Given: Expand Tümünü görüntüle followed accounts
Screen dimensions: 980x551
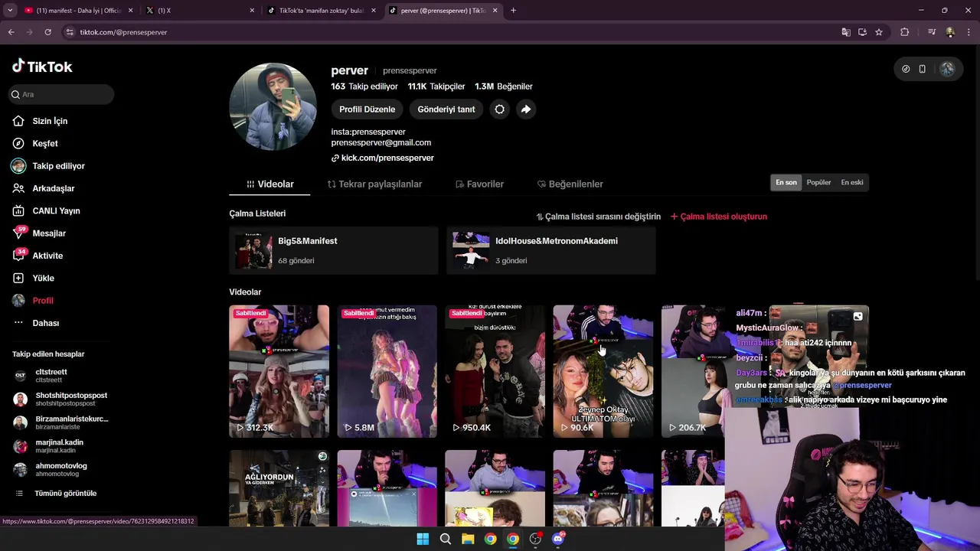Looking at the screenshot, I should (x=57, y=494).
